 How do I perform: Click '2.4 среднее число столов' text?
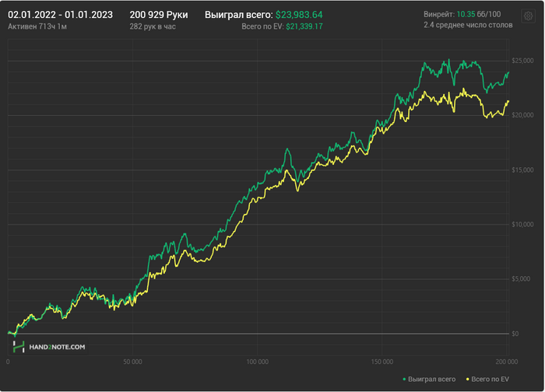point(468,25)
